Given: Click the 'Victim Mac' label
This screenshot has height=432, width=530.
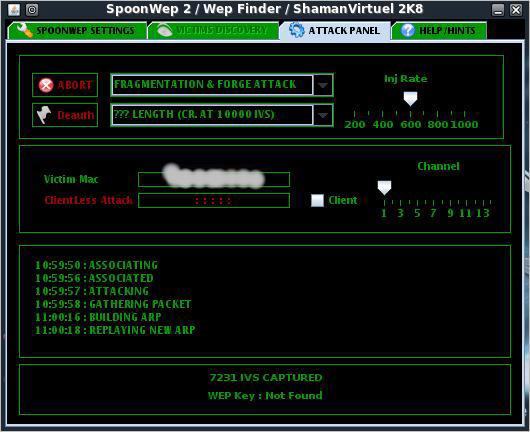Looking at the screenshot, I should (x=71, y=179).
